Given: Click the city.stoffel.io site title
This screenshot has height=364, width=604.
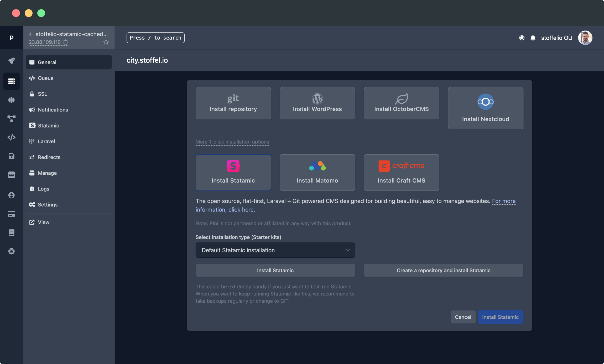Looking at the screenshot, I should [147, 60].
